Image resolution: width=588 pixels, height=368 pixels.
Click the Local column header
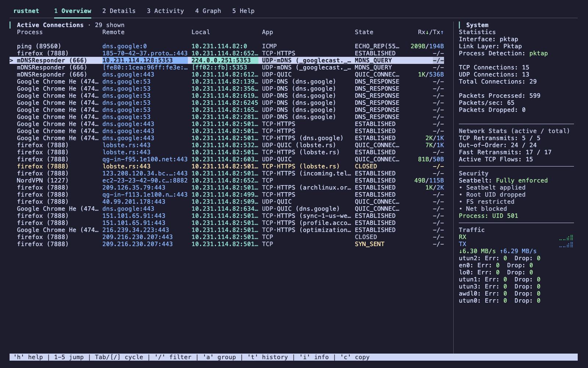pyautogui.click(x=201, y=32)
